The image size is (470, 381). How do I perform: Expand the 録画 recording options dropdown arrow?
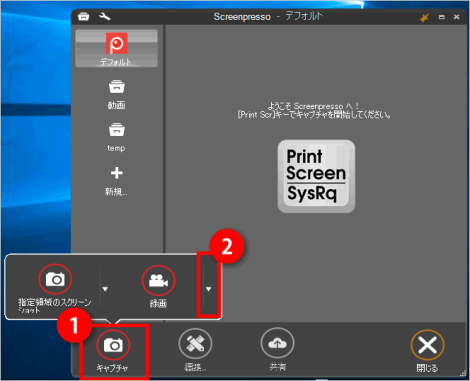tap(208, 289)
